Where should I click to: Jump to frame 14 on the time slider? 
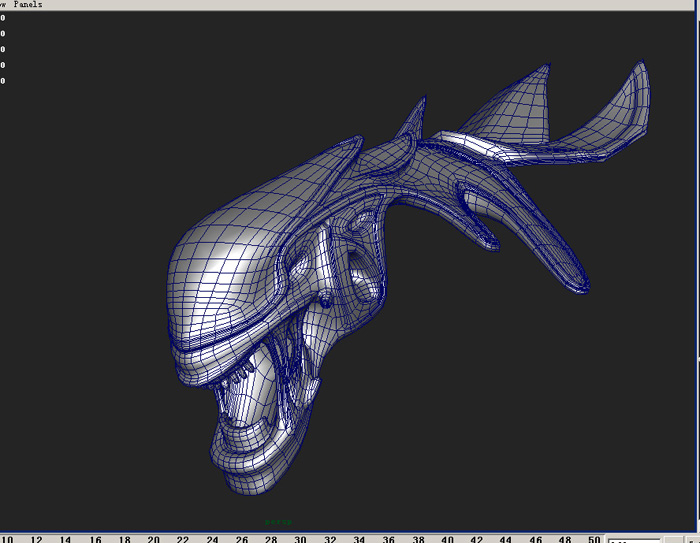pos(65,539)
